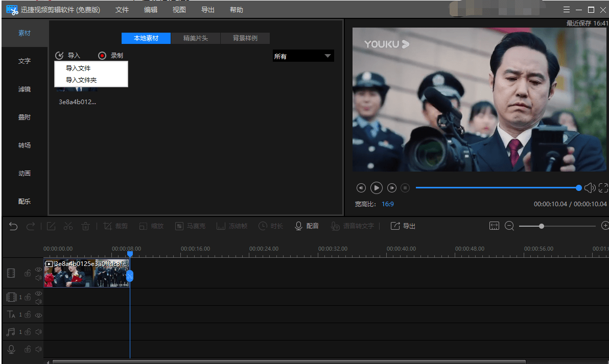Undo the last edit with the undo arrow
Viewport: 609px width, 364px height.
point(13,226)
